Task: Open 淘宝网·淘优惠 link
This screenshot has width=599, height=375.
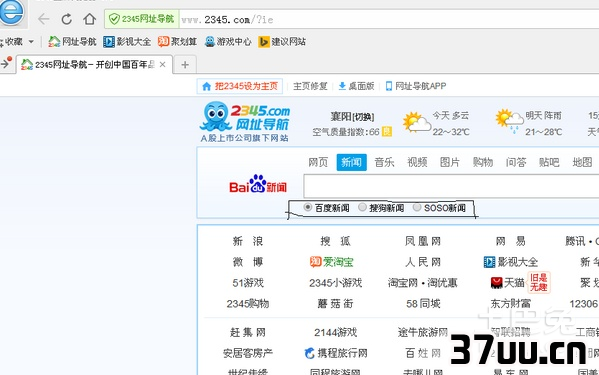Action: (x=423, y=283)
